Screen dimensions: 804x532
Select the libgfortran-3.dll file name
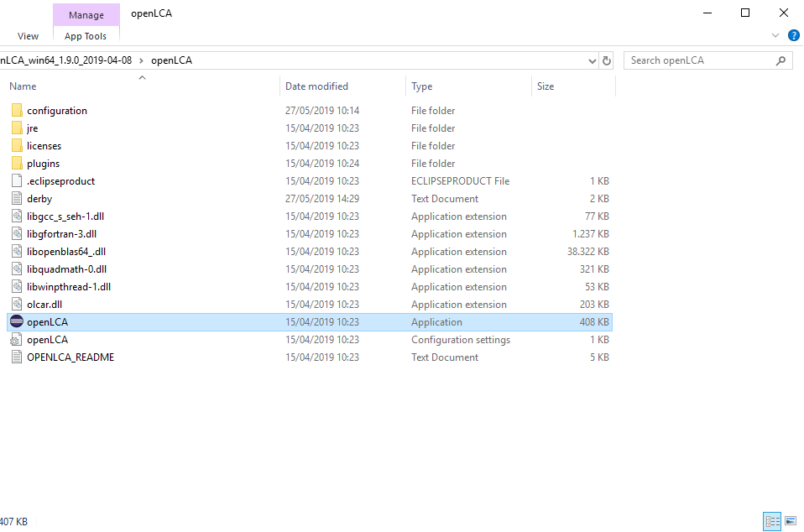tap(61, 234)
